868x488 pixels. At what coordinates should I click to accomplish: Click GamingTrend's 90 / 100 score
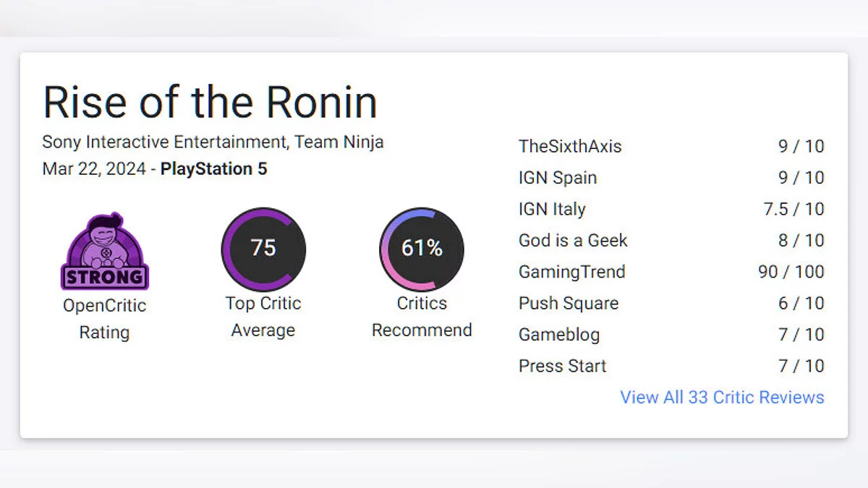point(791,272)
